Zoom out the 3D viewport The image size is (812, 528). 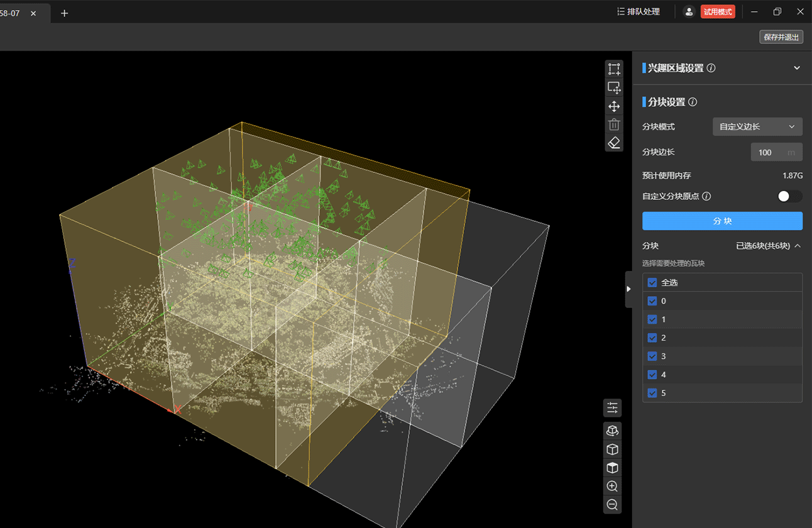pyautogui.click(x=612, y=504)
